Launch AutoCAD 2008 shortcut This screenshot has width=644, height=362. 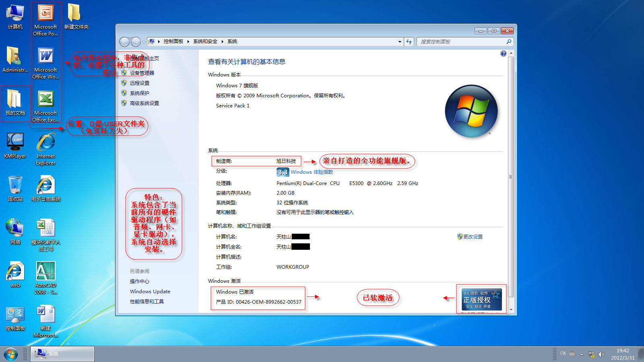pyautogui.click(x=45, y=278)
